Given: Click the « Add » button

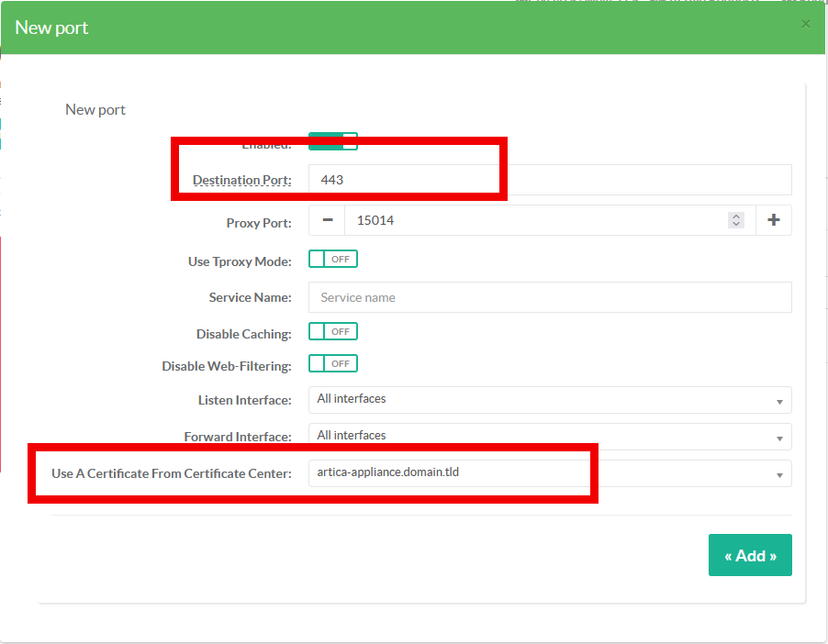Looking at the screenshot, I should pyautogui.click(x=749, y=555).
